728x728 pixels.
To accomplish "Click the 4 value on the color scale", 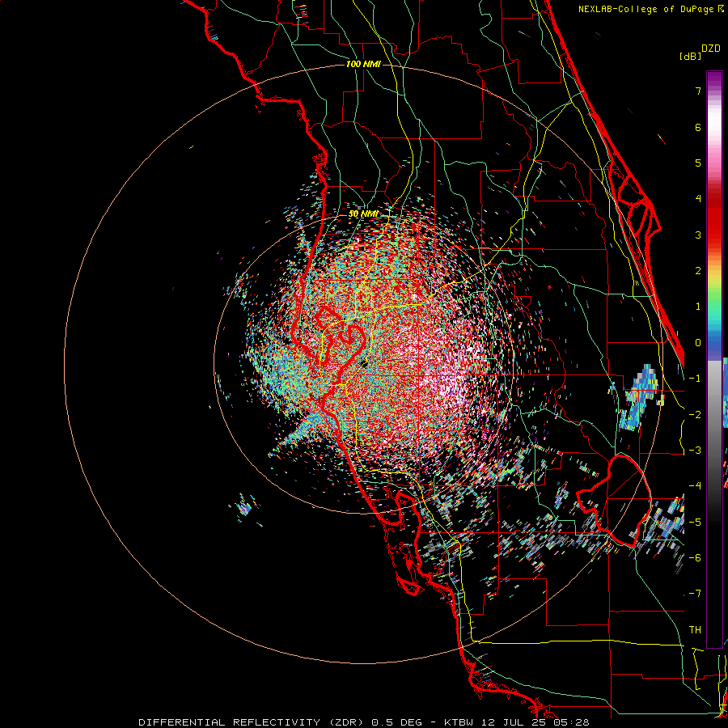I will tap(698, 199).
